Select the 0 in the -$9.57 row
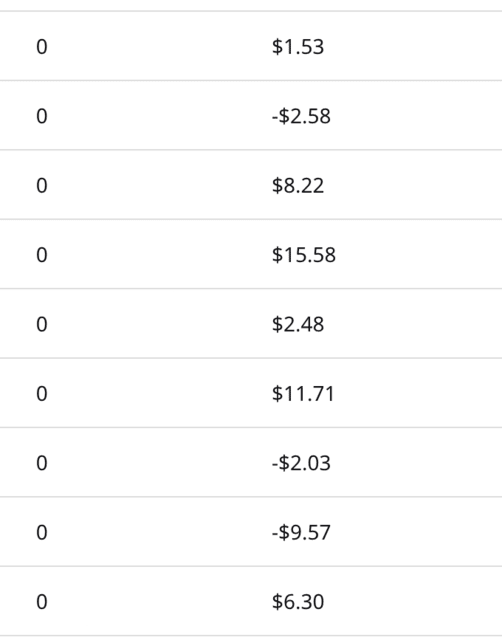The height and width of the screenshot is (640, 502). (x=42, y=532)
